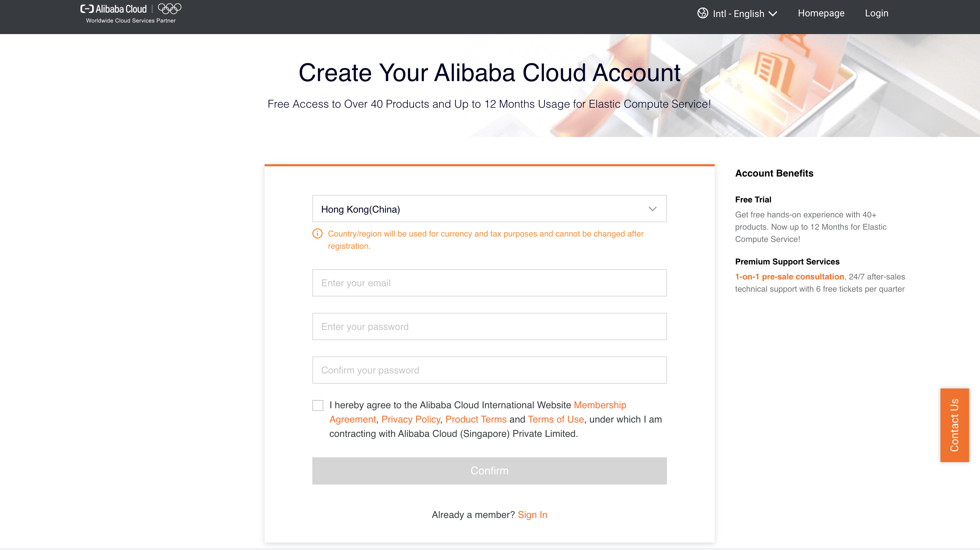Open the Terms of Use link
Screen dimensions: 980x550
point(555,419)
